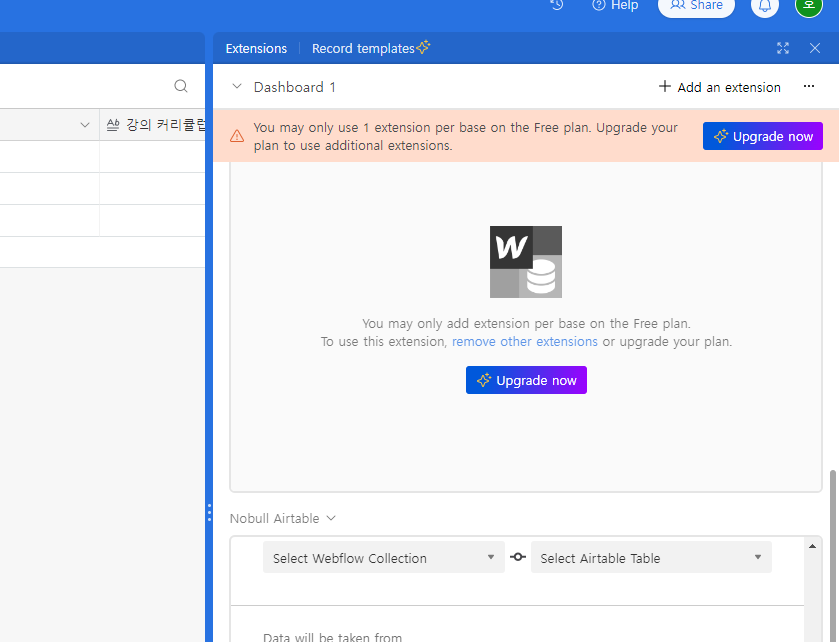Click Upgrade now in the warning banner

762,136
